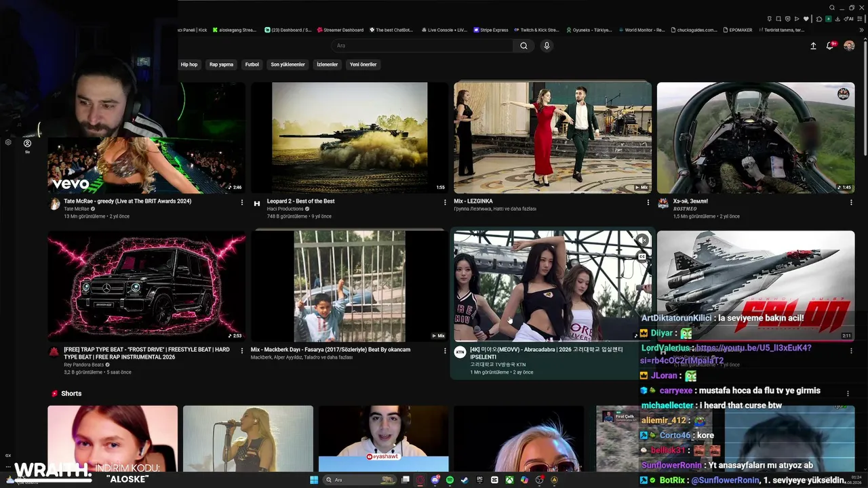The height and width of the screenshot is (488, 868).
Task: Open more options for Хэ-эй, Земля! video
Action: [x=851, y=202]
